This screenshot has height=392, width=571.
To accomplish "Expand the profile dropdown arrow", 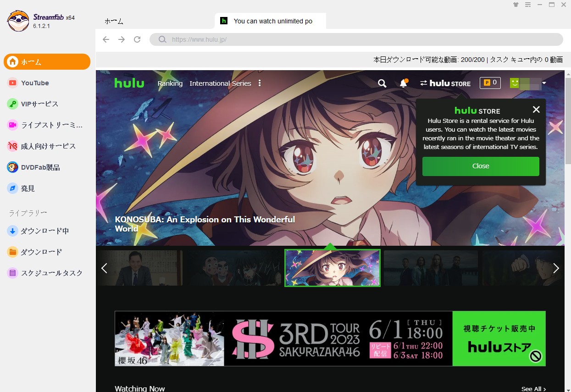I will 544,83.
